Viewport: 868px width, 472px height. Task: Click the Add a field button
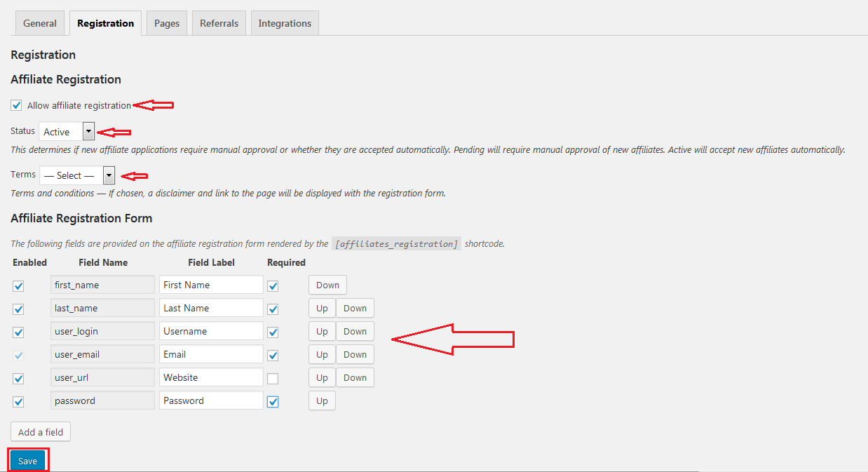tap(41, 432)
